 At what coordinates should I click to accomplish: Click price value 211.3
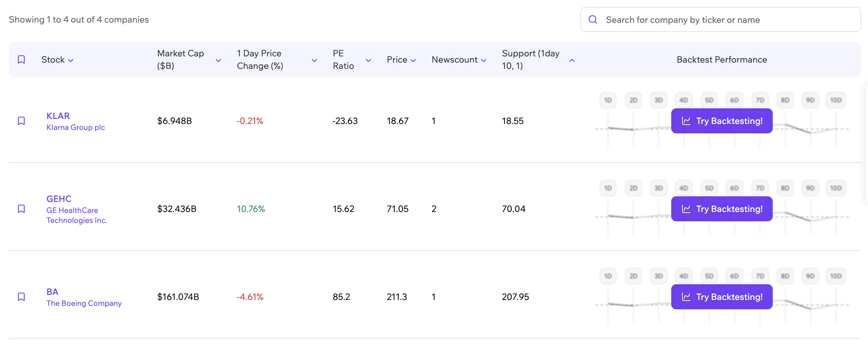click(397, 296)
